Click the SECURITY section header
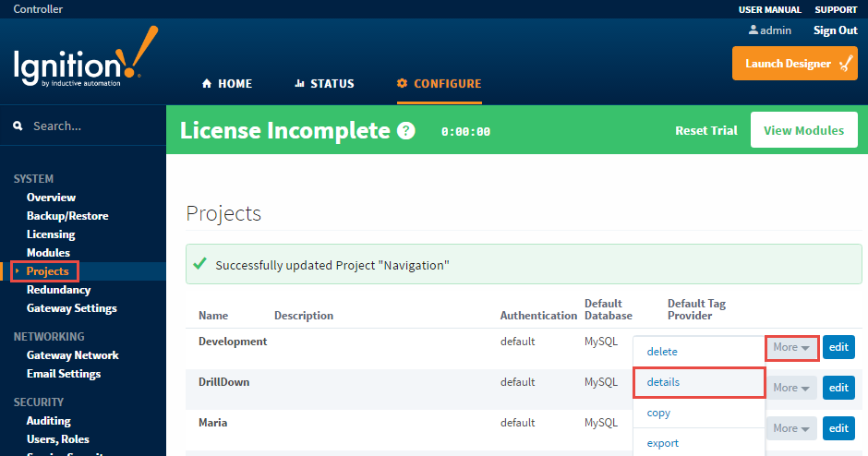Image resolution: width=868 pixels, height=456 pixels. pos(38,402)
